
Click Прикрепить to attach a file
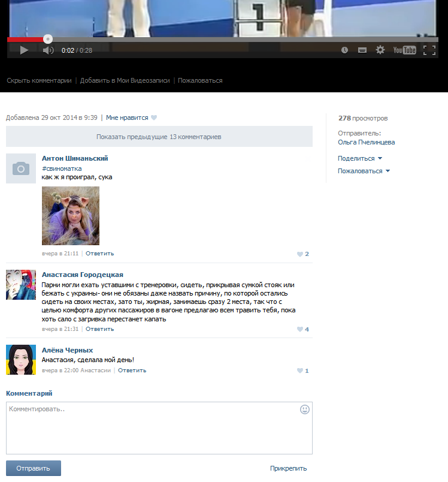288,468
